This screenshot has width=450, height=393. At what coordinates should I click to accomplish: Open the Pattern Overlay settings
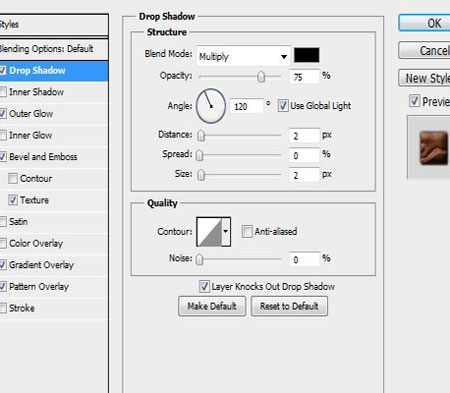[39, 286]
